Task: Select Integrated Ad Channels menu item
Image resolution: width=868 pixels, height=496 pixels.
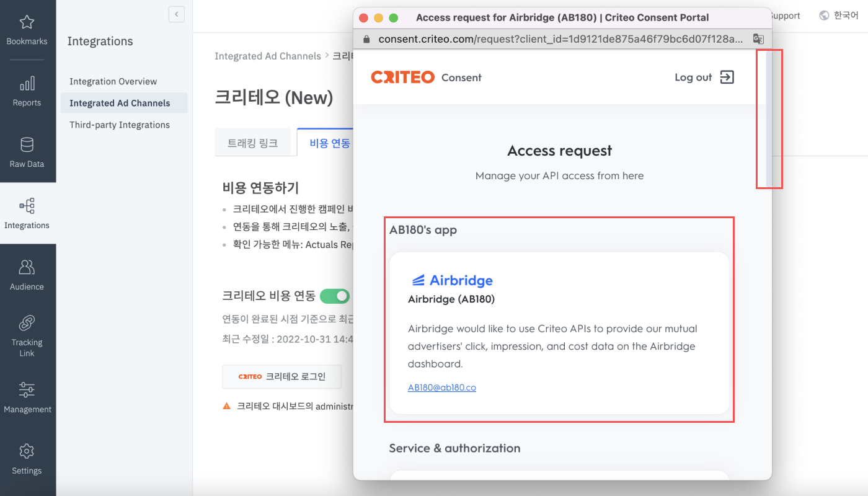Action: click(x=124, y=103)
